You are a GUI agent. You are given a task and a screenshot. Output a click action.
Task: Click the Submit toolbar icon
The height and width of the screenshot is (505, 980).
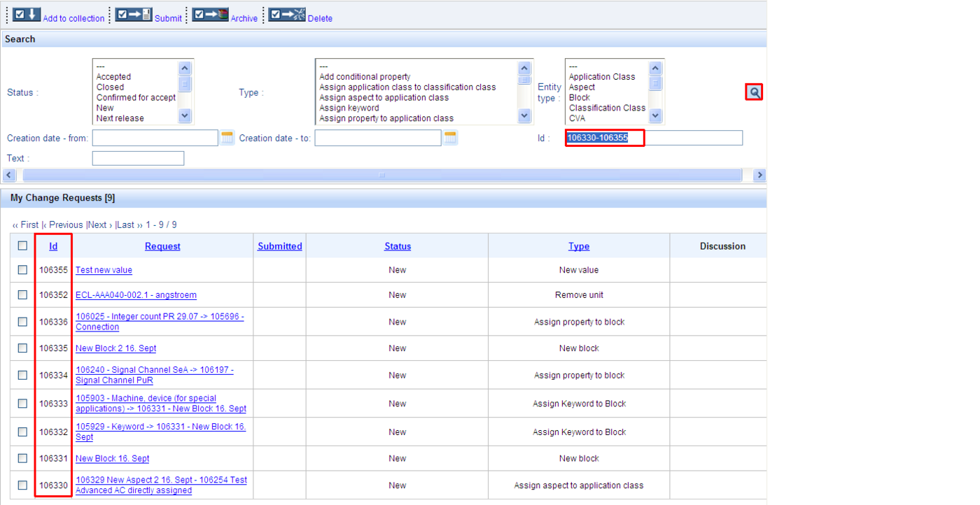point(134,15)
